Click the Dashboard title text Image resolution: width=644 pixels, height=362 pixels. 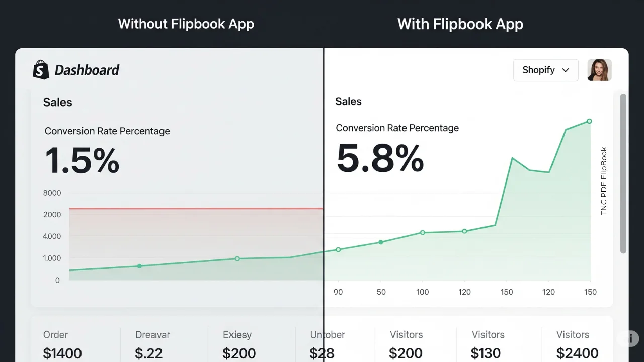coord(87,70)
